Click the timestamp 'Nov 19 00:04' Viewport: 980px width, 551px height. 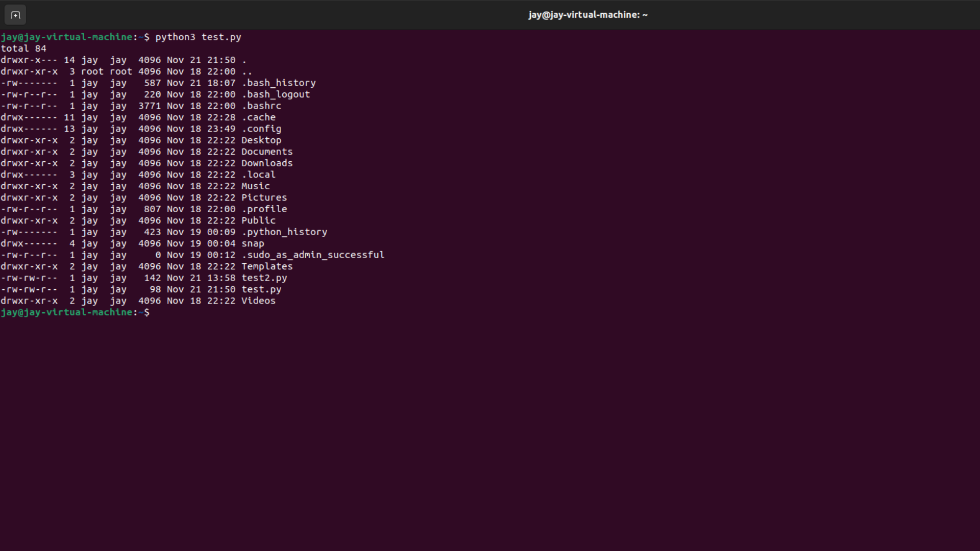click(x=201, y=244)
